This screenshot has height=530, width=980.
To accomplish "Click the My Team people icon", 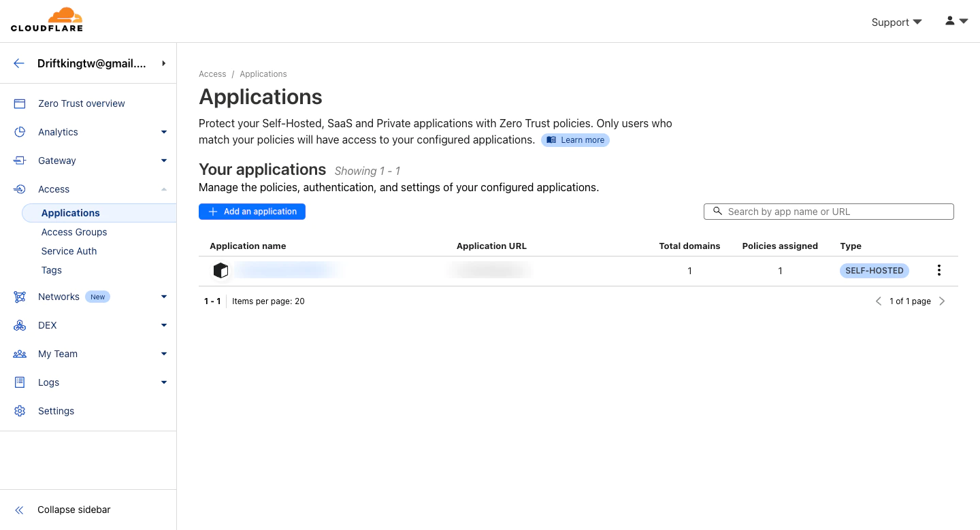I will point(20,354).
